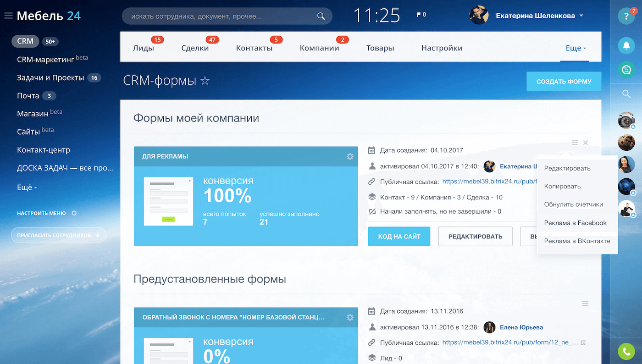
Task: Close the ДЛЯ РЕКЛАМЫ form with X icon
Action: point(586,143)
